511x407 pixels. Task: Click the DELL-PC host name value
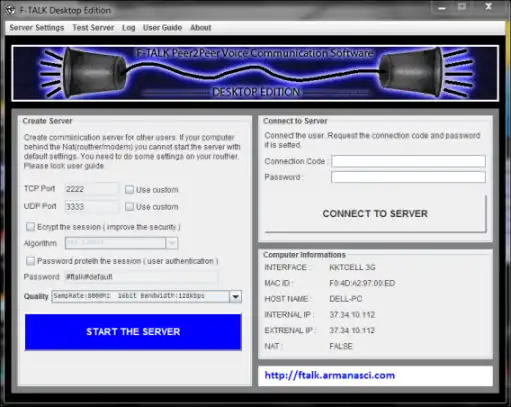point(346,299)
